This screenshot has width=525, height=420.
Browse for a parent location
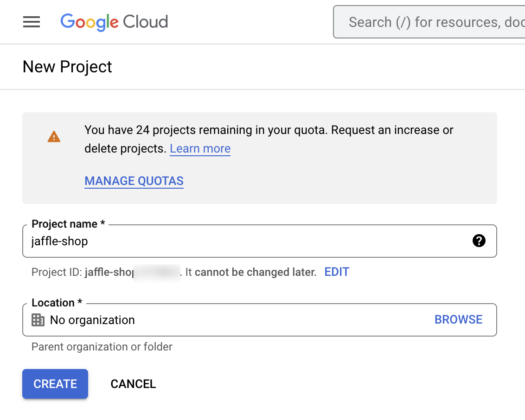(458, 320)
